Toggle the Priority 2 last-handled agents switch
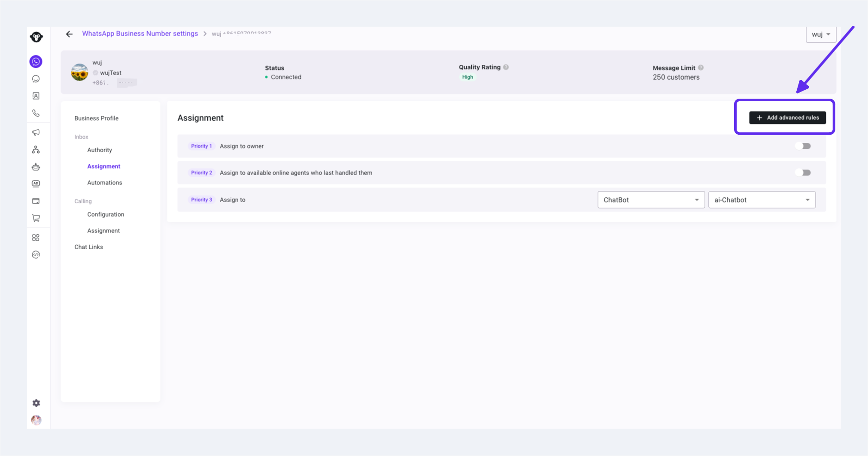This screenshot has height=456, width=868. pyautogui.click(x=803, y=173)
